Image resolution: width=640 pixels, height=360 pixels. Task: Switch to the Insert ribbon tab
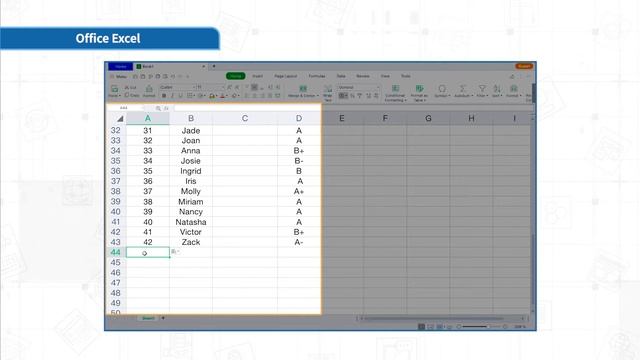[257, 76]
